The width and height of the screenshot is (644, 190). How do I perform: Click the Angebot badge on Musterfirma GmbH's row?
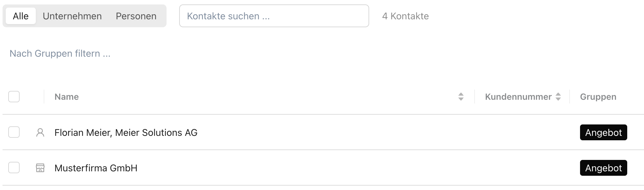point(603,168)
